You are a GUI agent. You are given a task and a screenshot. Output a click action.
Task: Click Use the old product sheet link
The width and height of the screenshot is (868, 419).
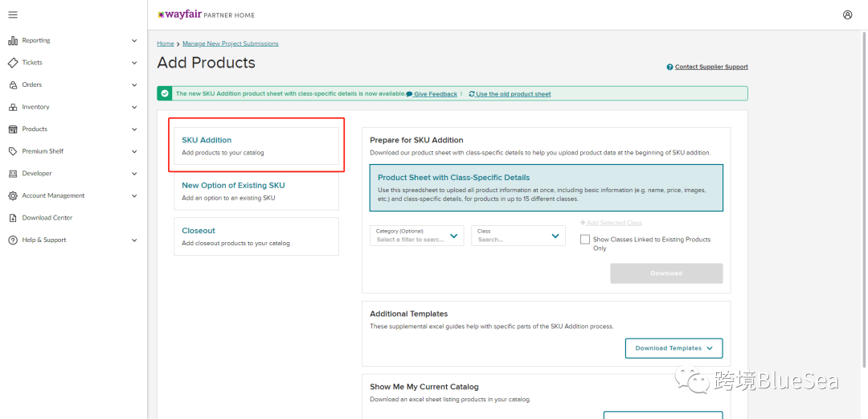point(513,94)
